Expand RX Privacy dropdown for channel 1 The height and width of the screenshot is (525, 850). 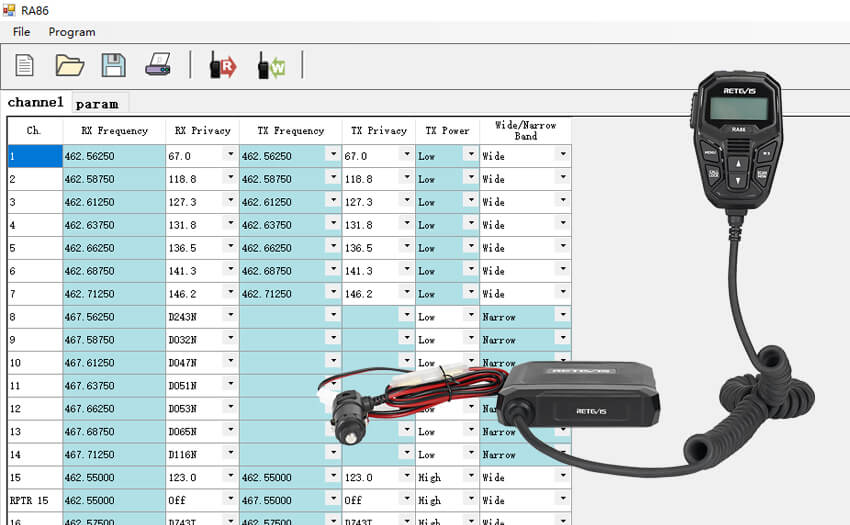click(230, 155)
